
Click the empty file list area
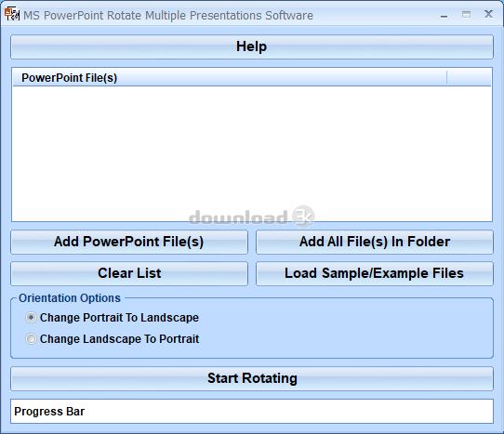click(252, 153)
